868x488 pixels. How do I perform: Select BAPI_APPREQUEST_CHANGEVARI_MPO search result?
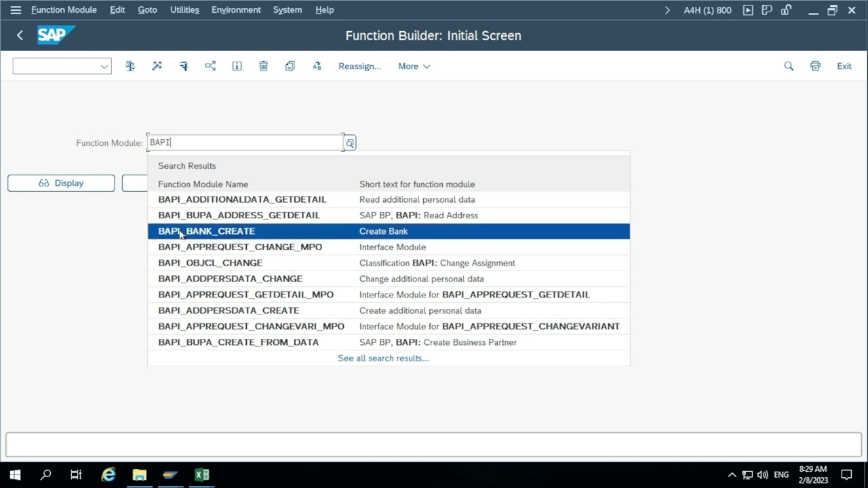pyautogui.click(x=389, y=326)
